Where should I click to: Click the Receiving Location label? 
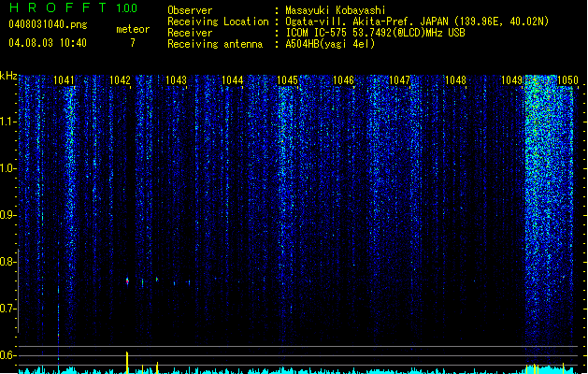point(218,22)
